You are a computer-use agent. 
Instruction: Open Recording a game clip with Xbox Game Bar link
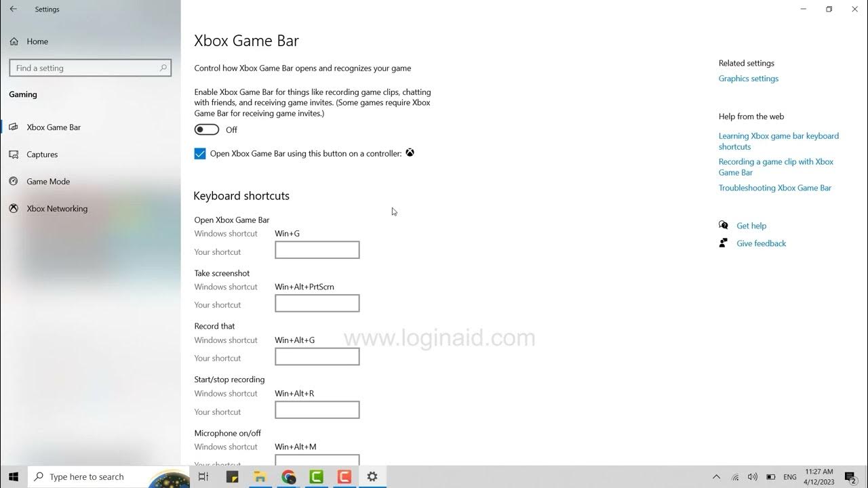(x=776, y=167)
